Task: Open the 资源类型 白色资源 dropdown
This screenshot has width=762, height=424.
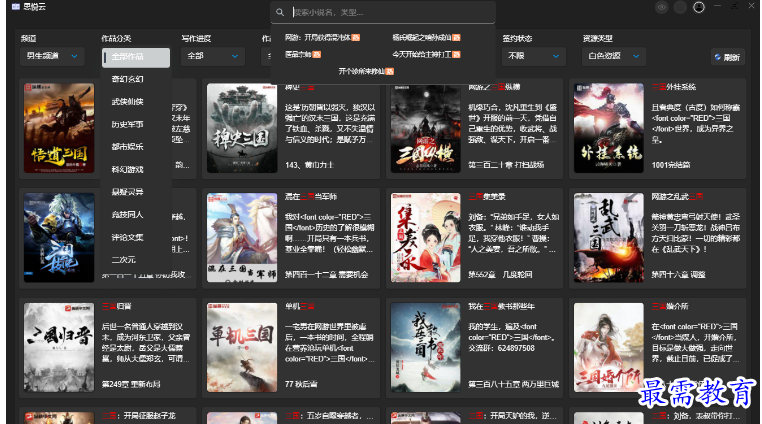Action: point(614,56)
